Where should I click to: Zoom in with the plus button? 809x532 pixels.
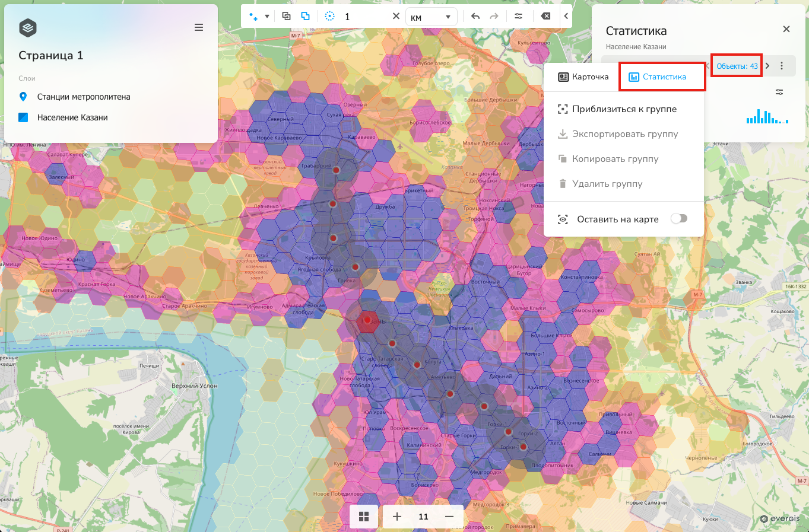point(397,517)
